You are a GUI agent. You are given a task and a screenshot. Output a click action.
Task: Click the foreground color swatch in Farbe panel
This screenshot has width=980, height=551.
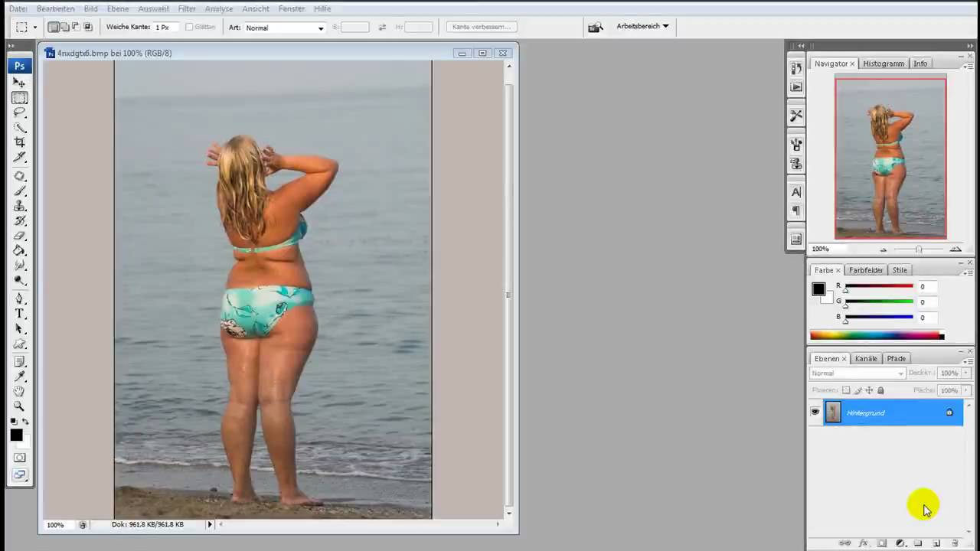pos(818,289)
